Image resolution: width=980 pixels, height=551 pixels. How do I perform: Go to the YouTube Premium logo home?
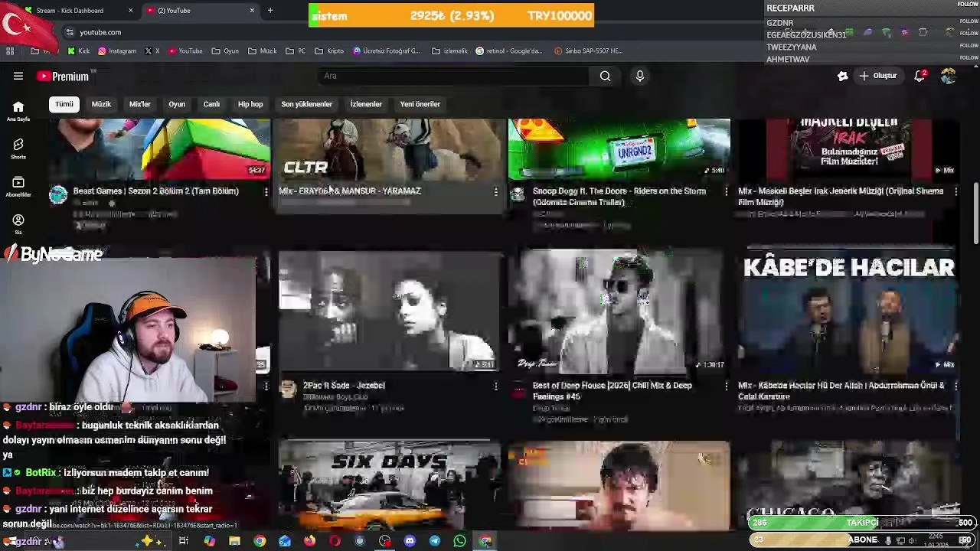pos(63,77)
